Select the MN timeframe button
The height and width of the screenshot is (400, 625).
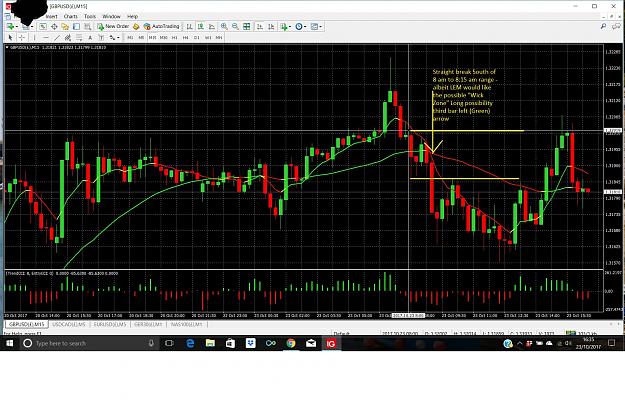(x=219, y=37)
